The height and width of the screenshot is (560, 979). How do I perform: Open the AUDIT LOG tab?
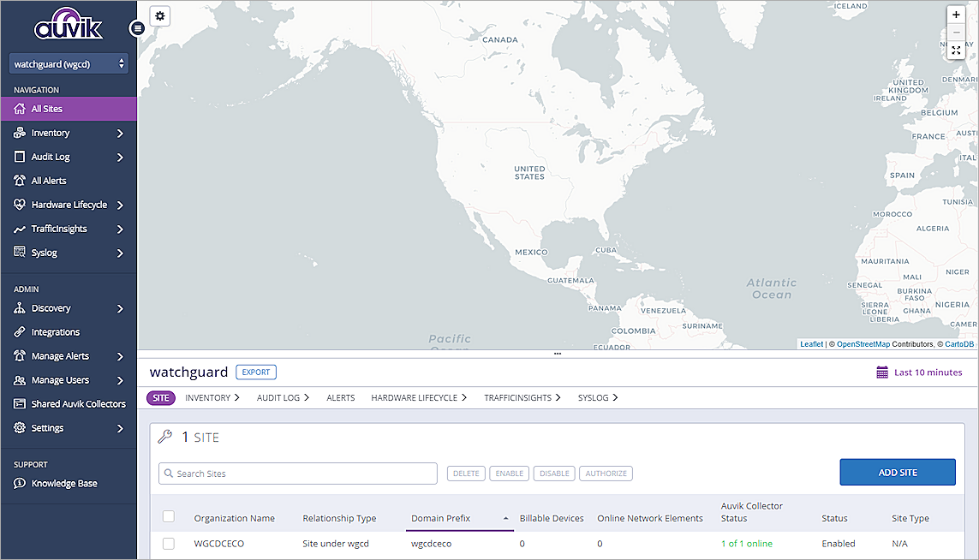tap(278, 397)
